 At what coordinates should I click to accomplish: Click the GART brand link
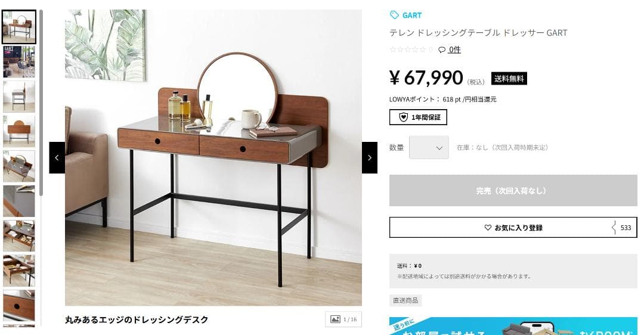[412, 15]
